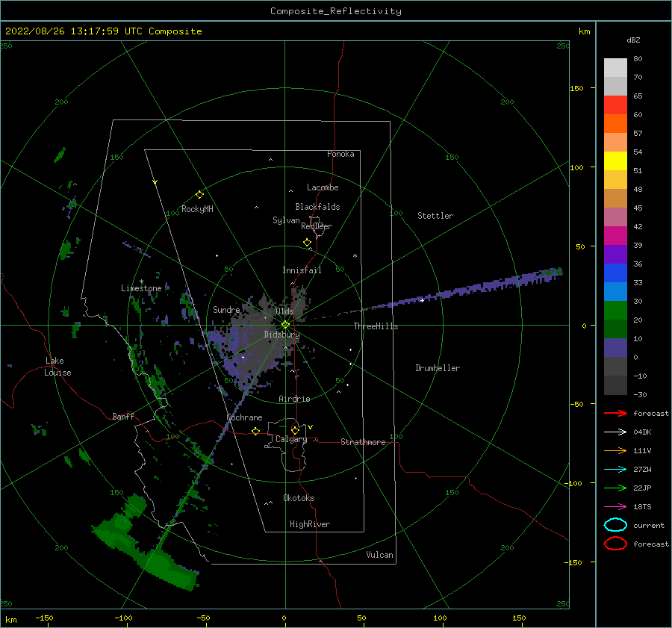Click the yellow diamond marker near RockyMH
This screenshot has width=672, height=628.
pos(199,195)
